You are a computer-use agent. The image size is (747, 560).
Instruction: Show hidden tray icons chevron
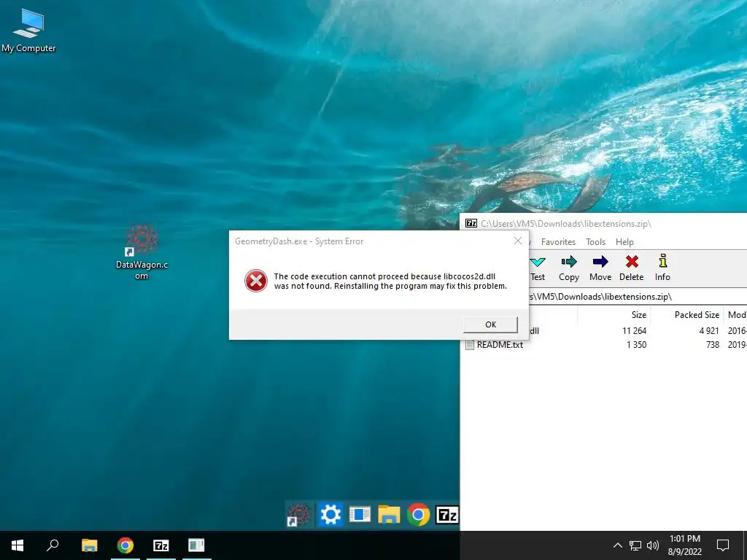[x=617, y=545]
